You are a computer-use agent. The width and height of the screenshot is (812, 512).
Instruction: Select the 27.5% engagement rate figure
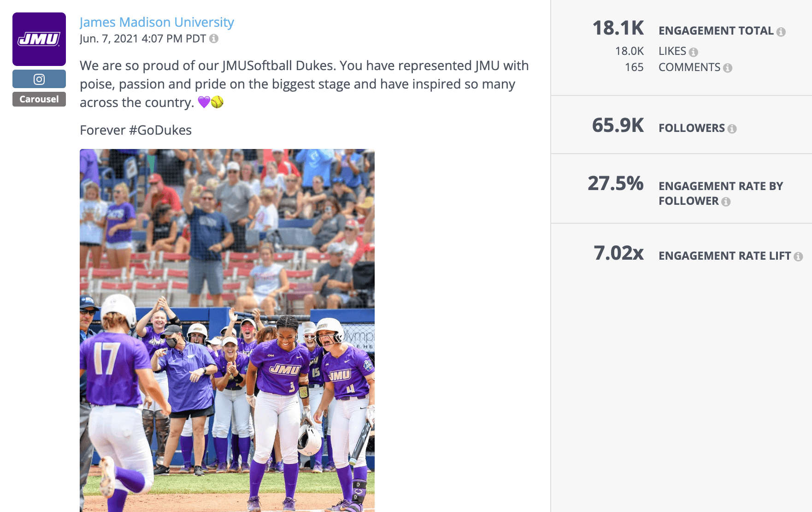pyautogui.click(x=616, y=185)
